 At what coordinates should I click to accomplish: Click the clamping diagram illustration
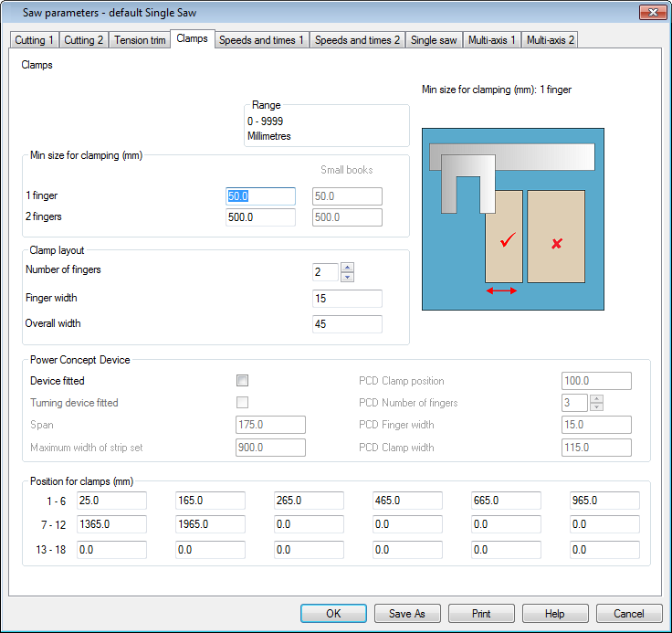513,218
